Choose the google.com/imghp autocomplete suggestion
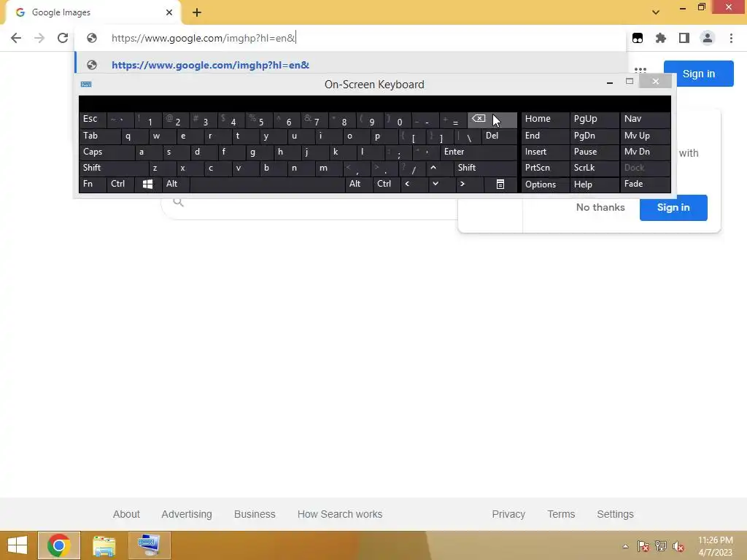 [351, 65]
